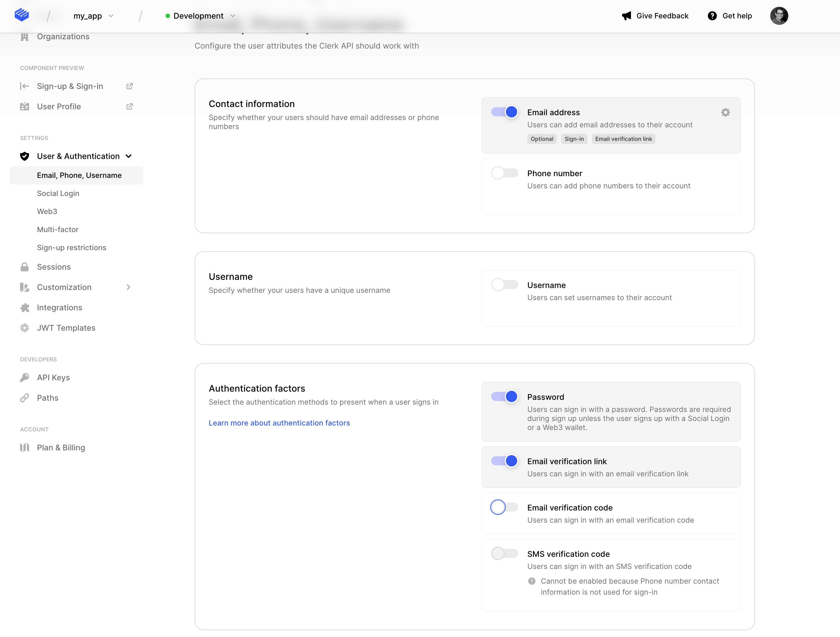
Task: Open Email address settings gear
Action: point(725,112)
